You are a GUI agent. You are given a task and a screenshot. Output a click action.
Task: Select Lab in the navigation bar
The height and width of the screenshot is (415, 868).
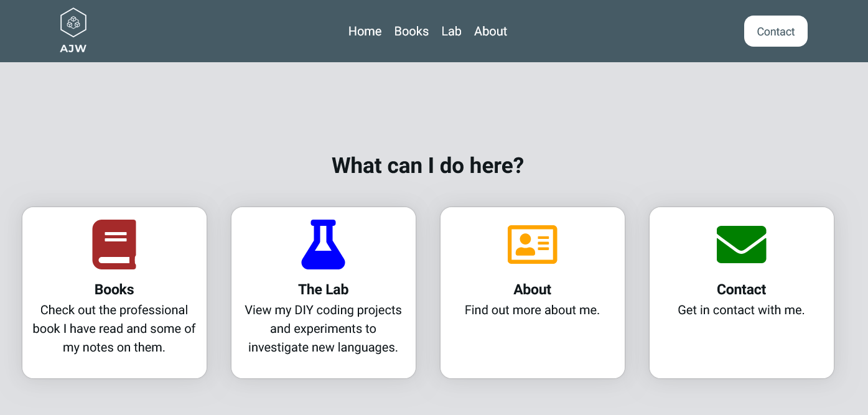(452, 31)
